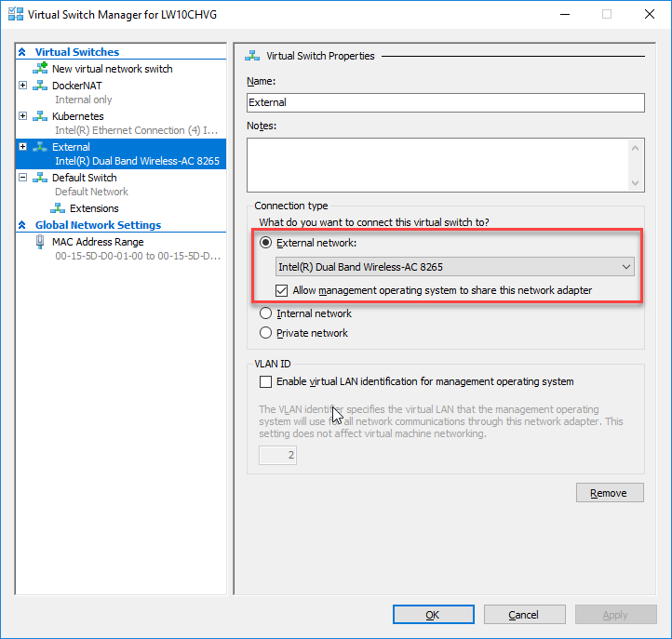Click the Name input field
The height and width of the screenshot is (639, 672).
pos(446,103)
